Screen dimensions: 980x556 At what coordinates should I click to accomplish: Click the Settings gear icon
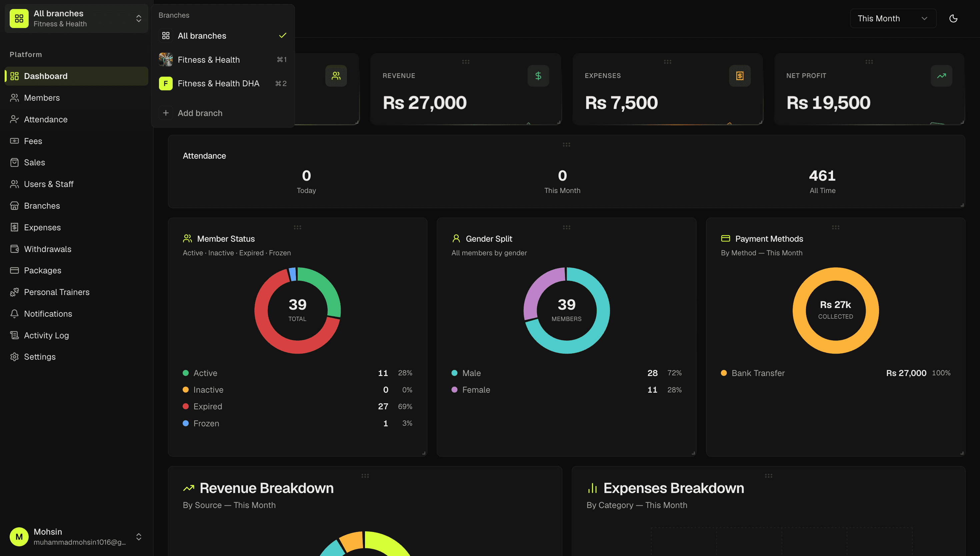pos(15,357)
